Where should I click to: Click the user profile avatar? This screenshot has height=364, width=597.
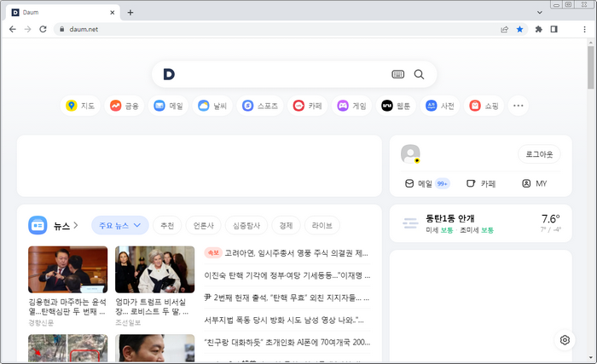[410, 153]
